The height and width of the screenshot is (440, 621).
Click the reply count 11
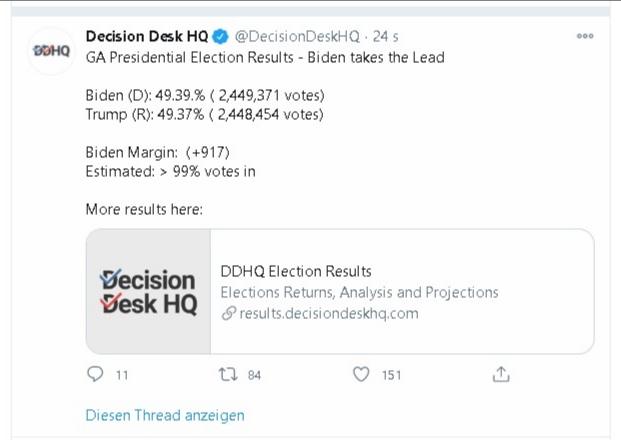click(x=122, y=375)
